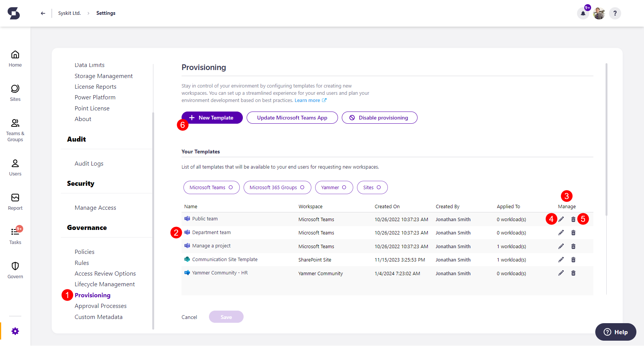
Task: Open the help question mark icon
Action: 615,13
